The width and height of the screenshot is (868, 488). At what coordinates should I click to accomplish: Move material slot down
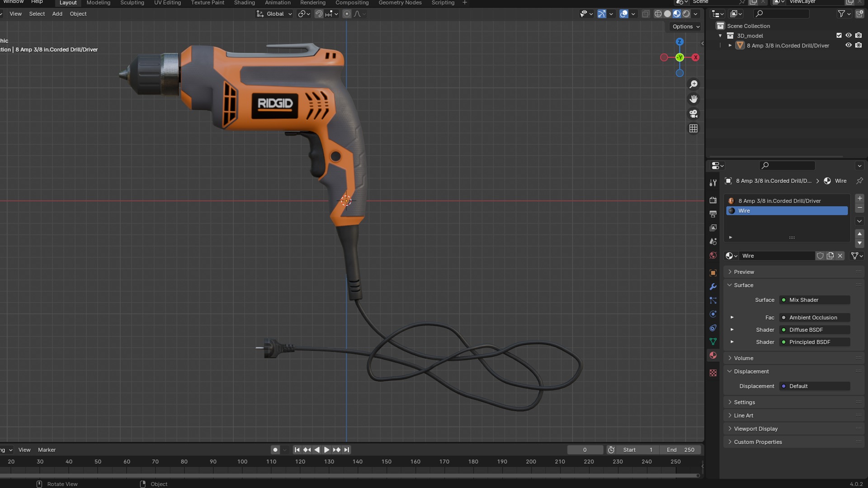click(859, 243)
